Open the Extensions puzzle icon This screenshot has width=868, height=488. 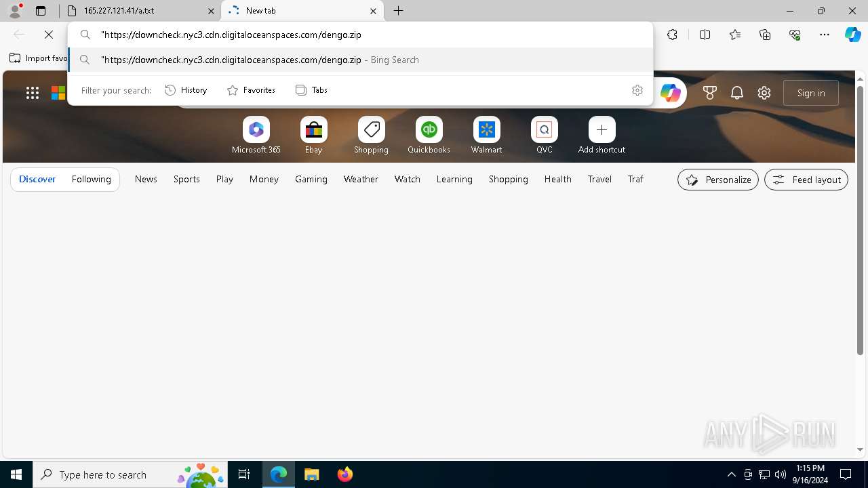click(672, 35)
